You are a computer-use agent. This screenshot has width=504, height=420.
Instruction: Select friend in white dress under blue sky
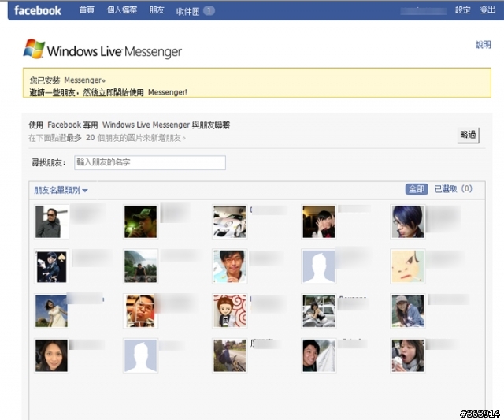coord(51,311)
